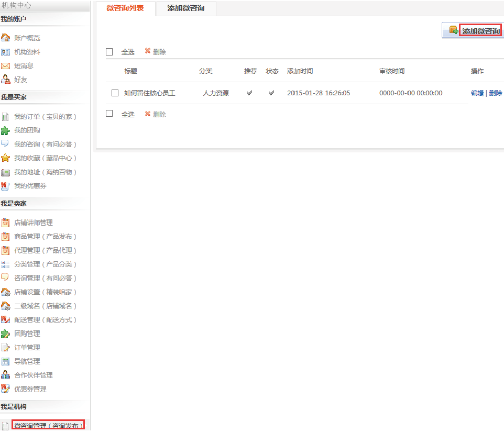Image resolution: width=504 pixels, height=433 pixels.
Task: Go to 订单管理 in seller menu
Action: [27, 348]
